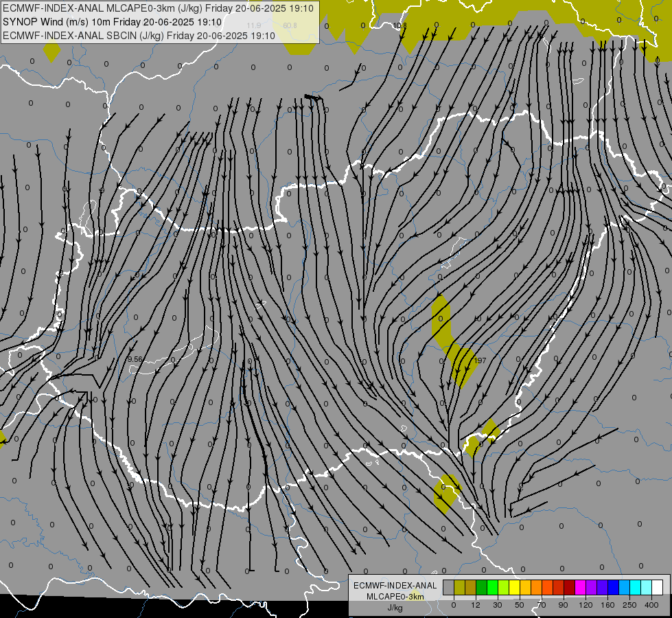Select the pure yellow legend swatch
Image resolution: width=672 pixels, height=618 pixels.
515,588
